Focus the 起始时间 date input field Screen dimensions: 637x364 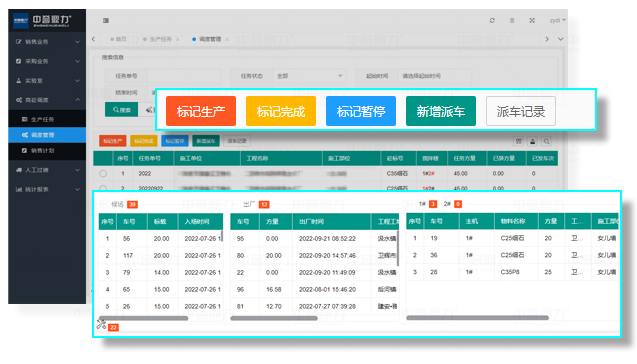tap(435, 76)
